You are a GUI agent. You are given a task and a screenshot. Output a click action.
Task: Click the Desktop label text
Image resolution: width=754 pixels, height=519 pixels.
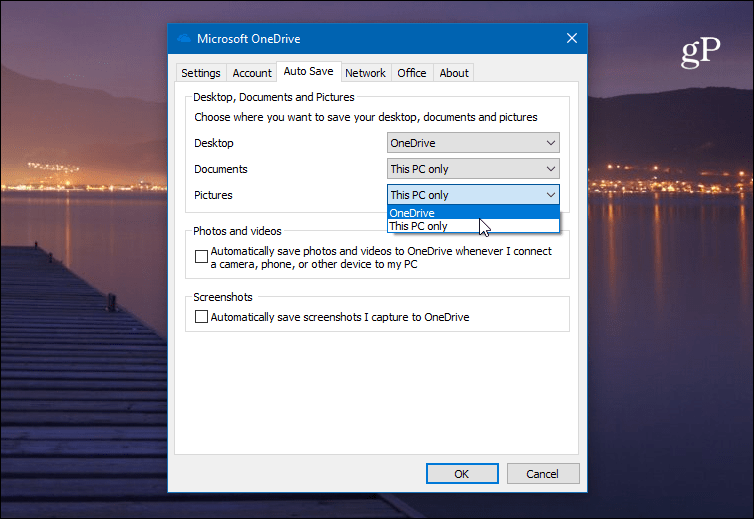coord(214,143)
